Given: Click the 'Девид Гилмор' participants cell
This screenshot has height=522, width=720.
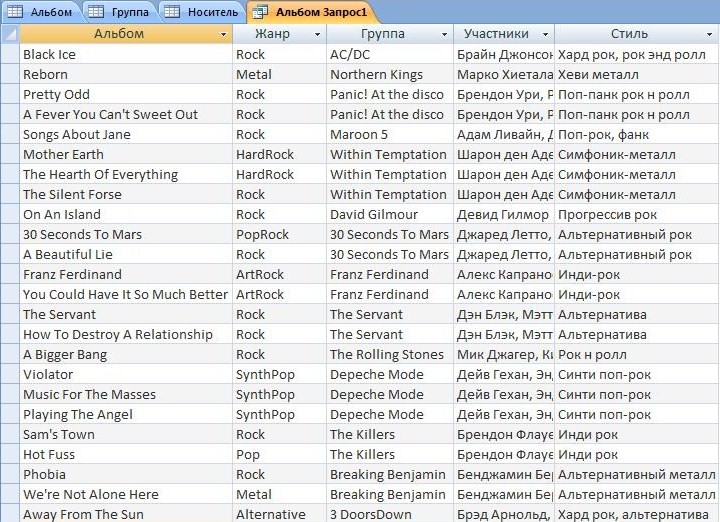Looking at the screenshot, I should [x=504, y=214].
